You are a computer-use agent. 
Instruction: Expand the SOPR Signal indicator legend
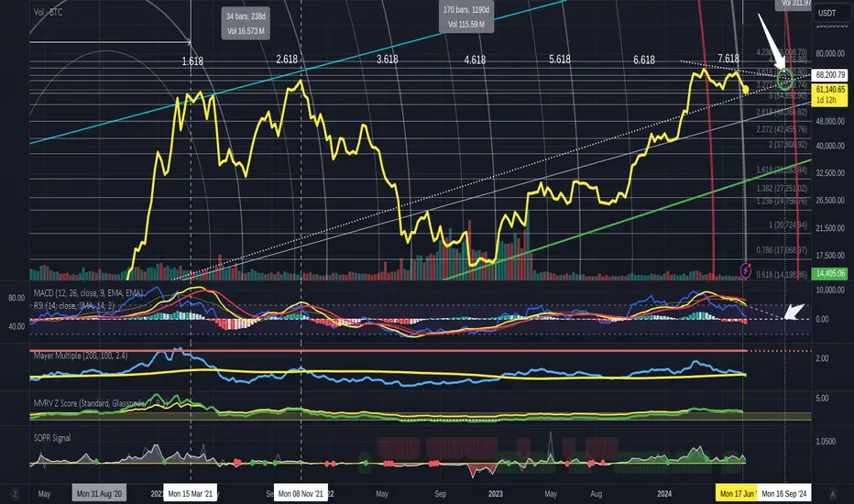52,437
